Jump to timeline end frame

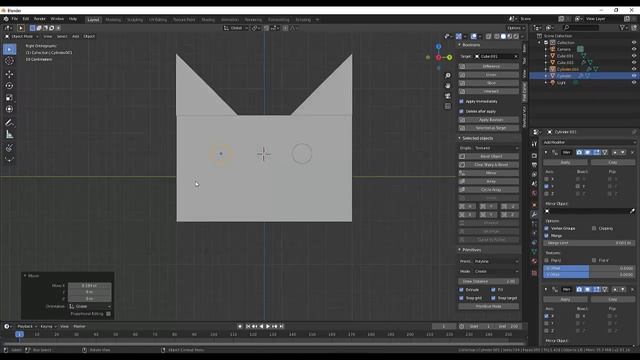point(281,326)
